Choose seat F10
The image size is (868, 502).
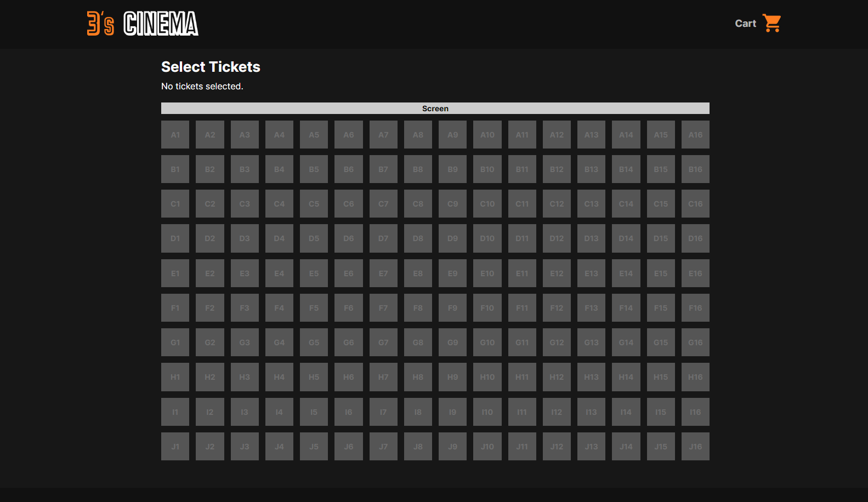[x=487, y=308]
